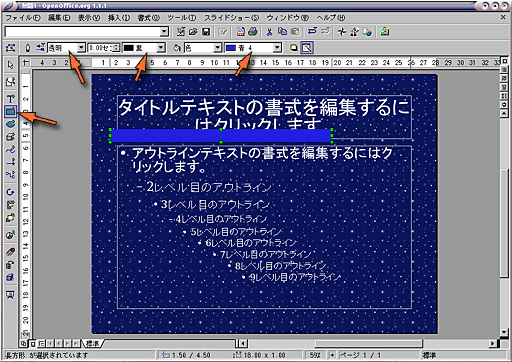Viewport: 512px width, 362px height.
Task: Open the 挿入 (Insert) menu
Action: [119, 18]
